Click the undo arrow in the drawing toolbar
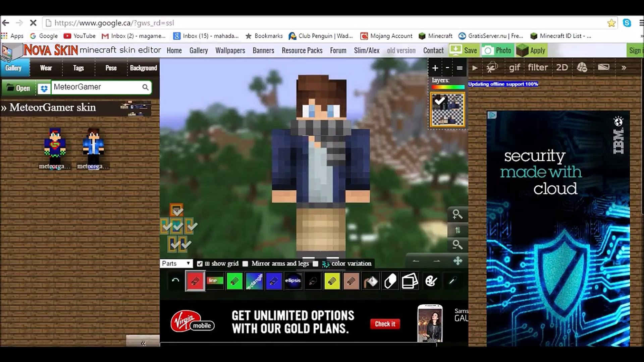Image resolution: width=644 pixels, height=362 pixels. click(175, 281)
